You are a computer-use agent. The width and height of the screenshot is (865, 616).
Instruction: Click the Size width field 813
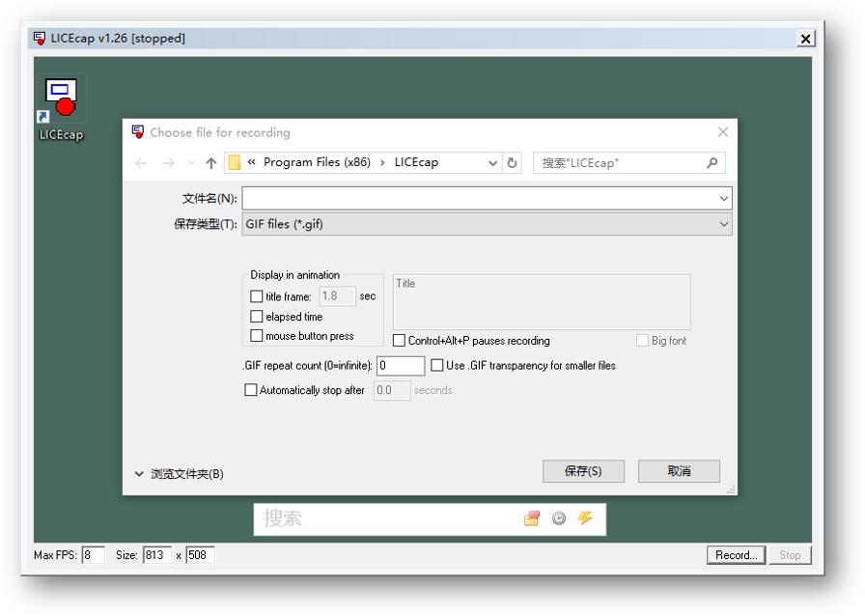pos(156,555)
